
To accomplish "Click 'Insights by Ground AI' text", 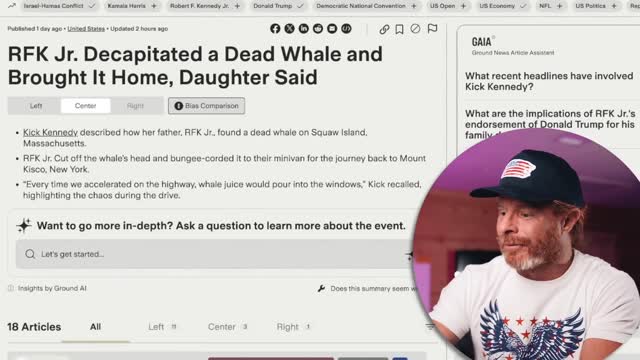I will [x=52, y=288].
